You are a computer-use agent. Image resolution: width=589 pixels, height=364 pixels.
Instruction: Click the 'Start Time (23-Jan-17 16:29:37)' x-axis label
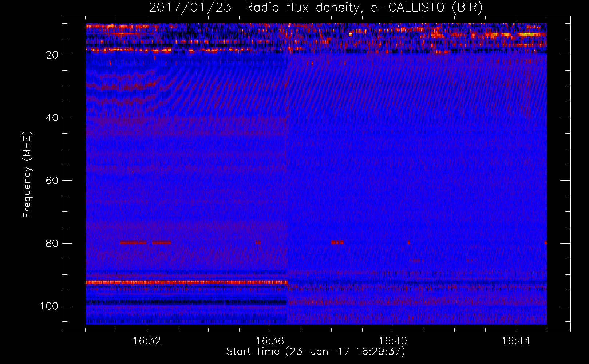316,352
